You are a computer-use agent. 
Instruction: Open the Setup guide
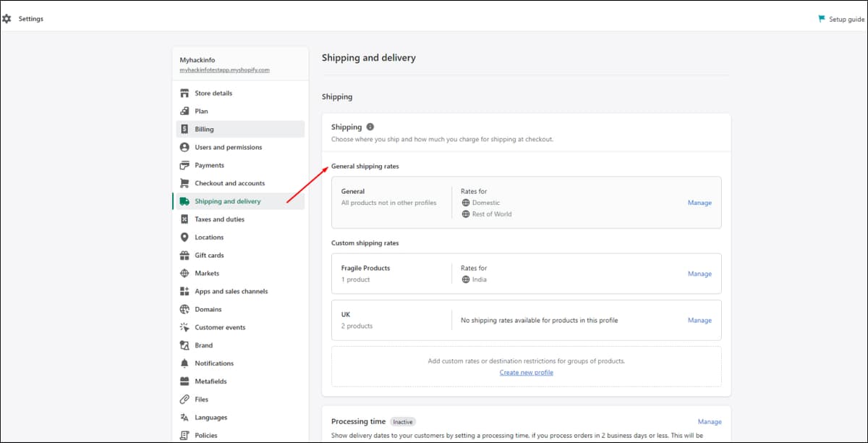[x=841, y=19]
